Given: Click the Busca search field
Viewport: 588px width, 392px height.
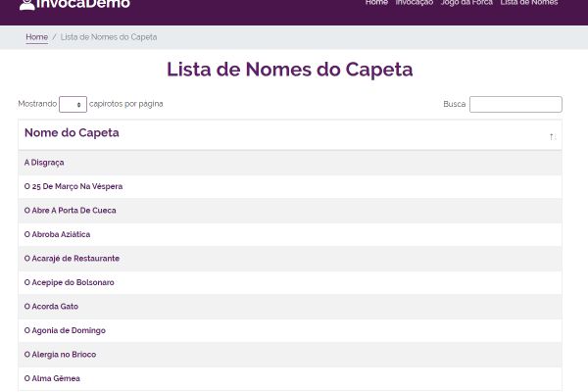Looking at the screenshot, I should (515, 104).
